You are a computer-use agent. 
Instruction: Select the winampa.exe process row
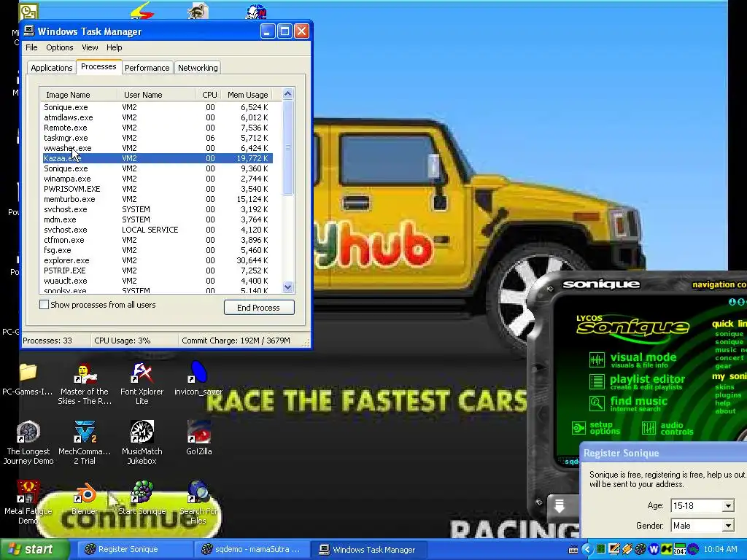tap(158, 179)
